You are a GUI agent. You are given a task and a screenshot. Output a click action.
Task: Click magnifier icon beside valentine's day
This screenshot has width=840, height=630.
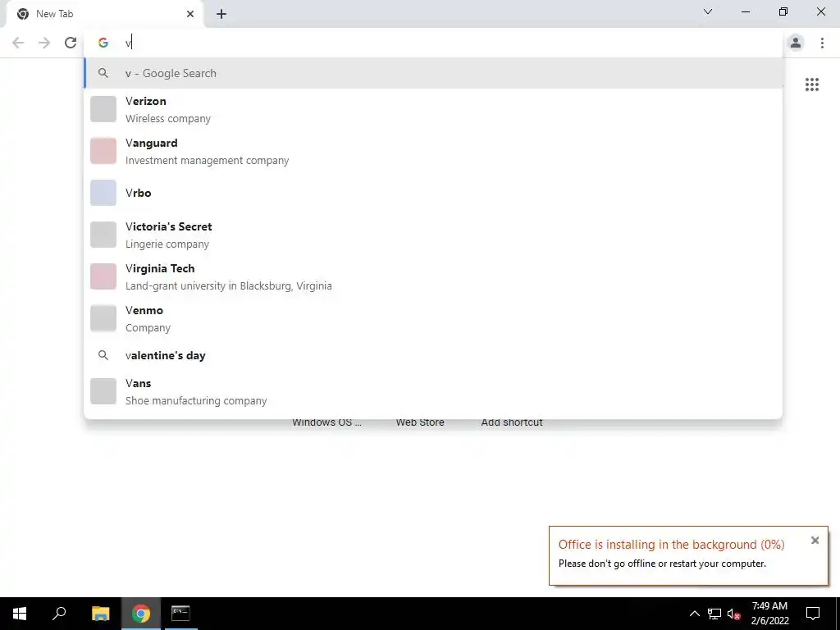click(103, 355)
